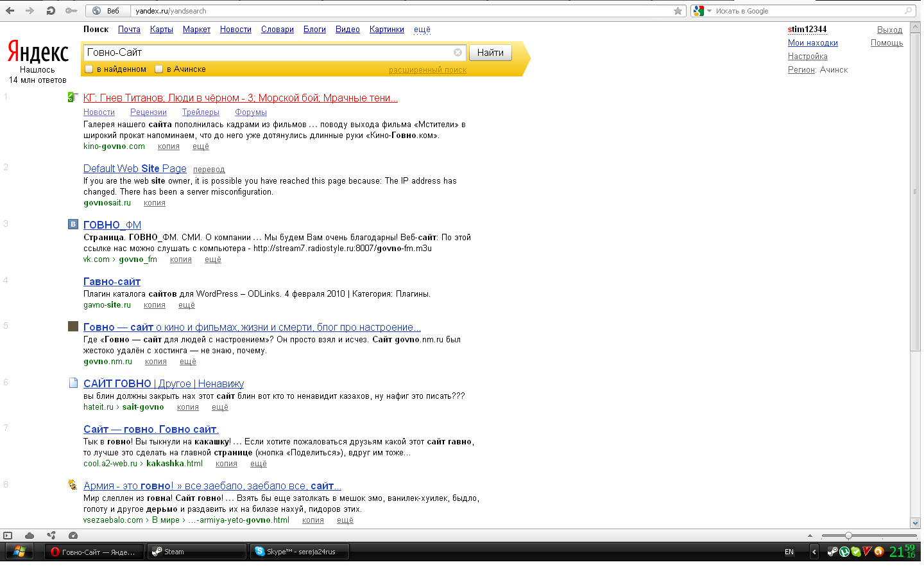
Task: Open the VK favicon beside ГОВНО_ФМ
Action: click(73, 224)
